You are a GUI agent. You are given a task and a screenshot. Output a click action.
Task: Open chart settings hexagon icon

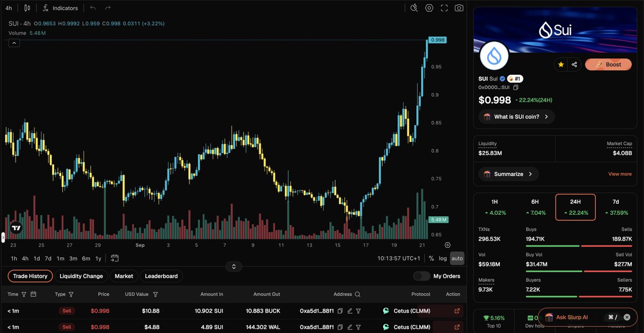pyautogui.click(x=429, y=8)
